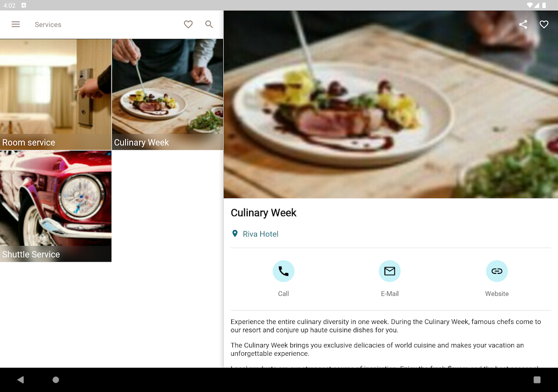Viewport: 558px width, 392px height.
Task: Tap the Android home circle button
Action: (x=55, y=380)
